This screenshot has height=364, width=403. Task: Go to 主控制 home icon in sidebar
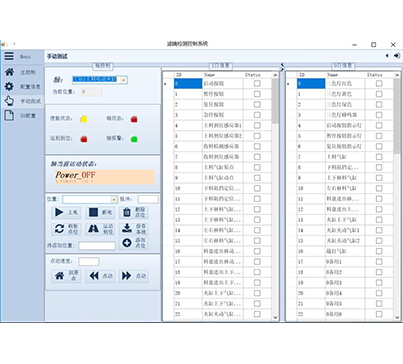click(x=9, y=72)
